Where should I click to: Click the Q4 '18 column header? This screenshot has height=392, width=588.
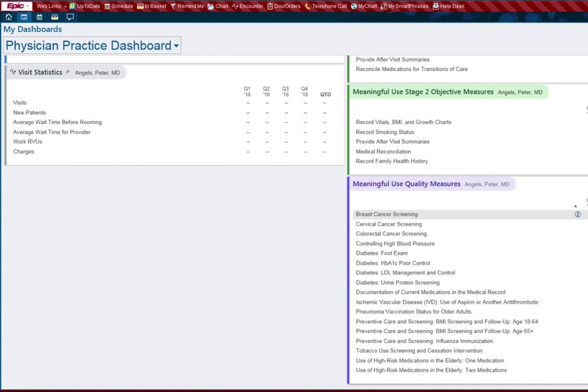(x=304, y=91)
